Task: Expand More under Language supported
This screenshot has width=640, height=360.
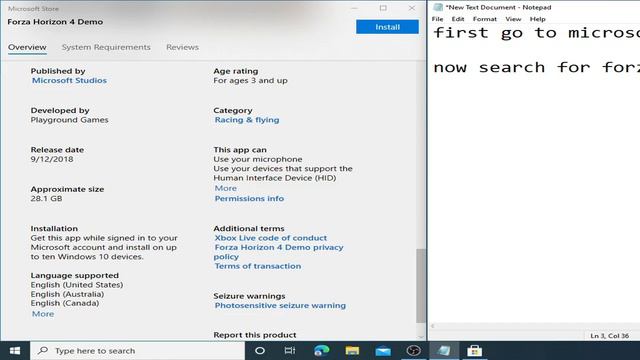Action: click(43, 314)
